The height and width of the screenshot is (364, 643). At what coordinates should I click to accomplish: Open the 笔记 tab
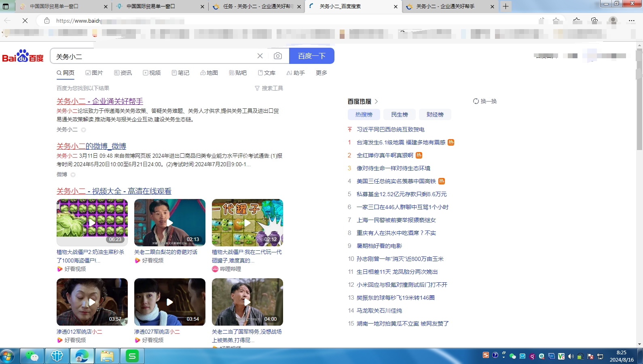point(180,73)
